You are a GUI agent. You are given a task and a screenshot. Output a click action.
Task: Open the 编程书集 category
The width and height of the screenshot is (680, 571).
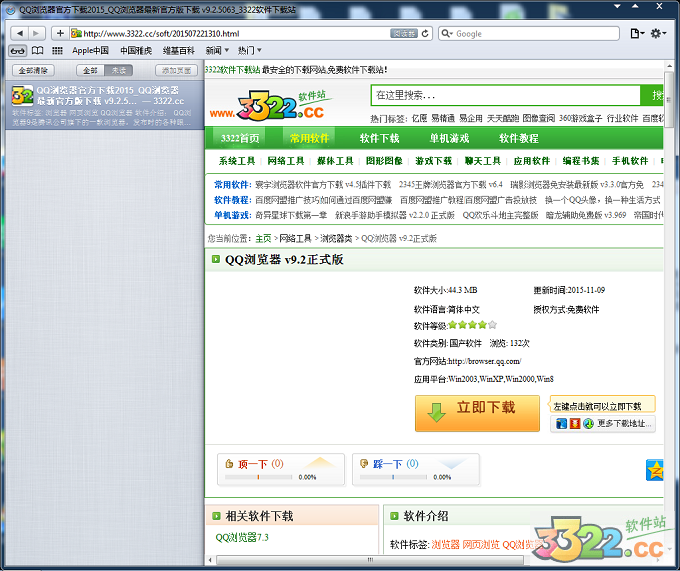point(581,161)
